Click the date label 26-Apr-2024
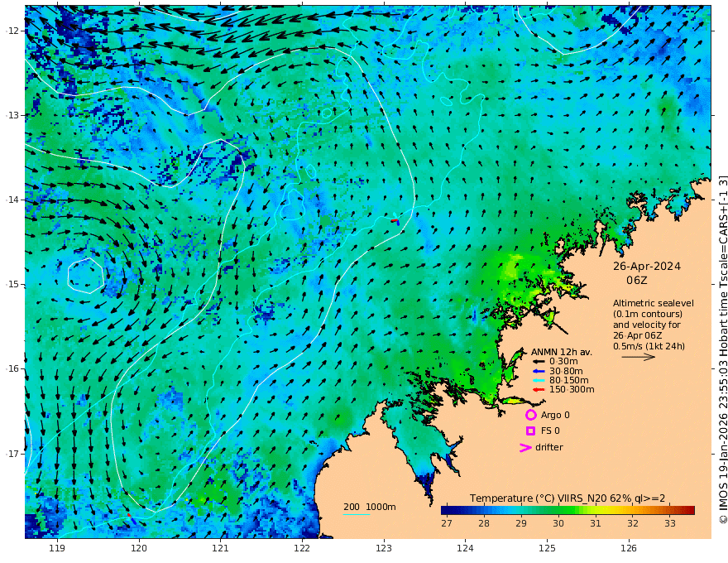Screen dimensions: 728x563 [647, 267]
